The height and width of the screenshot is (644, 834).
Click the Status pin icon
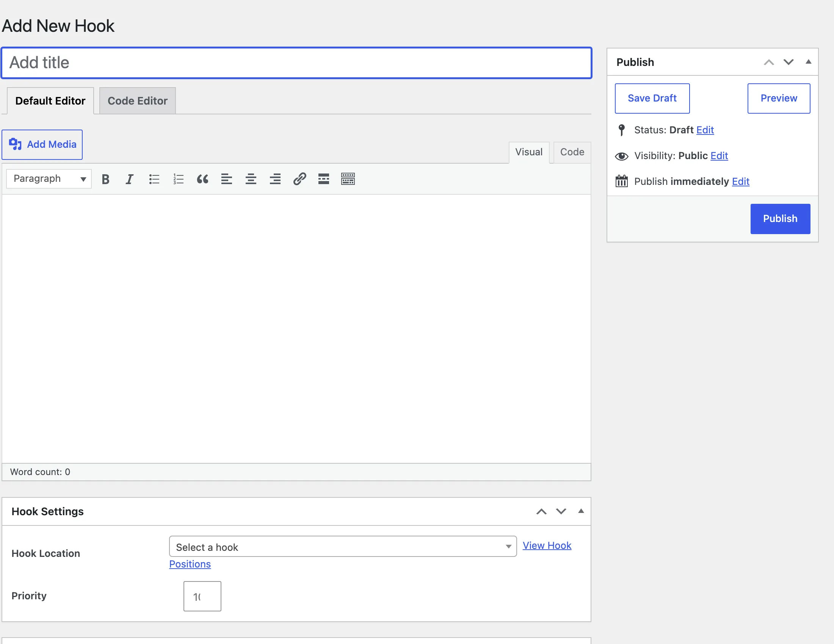pos(621,130)
